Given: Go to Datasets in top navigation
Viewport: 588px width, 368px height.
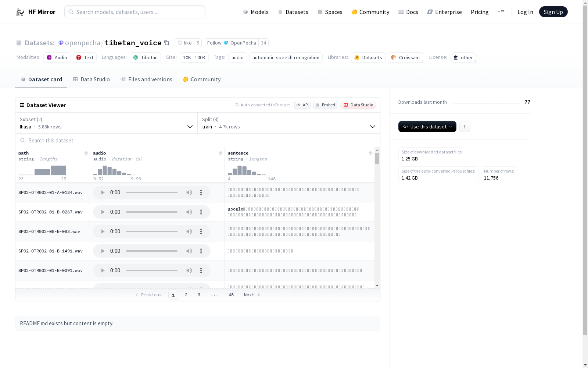Looking at the screenshot, I should point(293,12).
